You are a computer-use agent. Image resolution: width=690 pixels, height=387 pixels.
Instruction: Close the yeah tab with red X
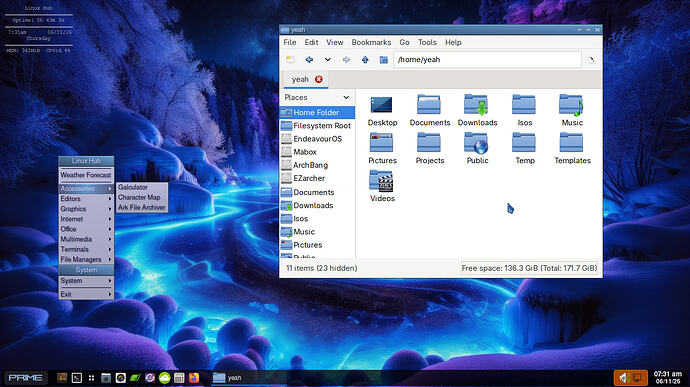319,79
